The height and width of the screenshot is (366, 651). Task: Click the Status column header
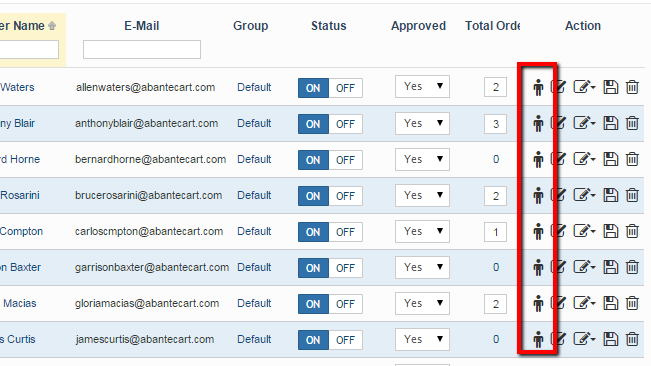[328, 26]
